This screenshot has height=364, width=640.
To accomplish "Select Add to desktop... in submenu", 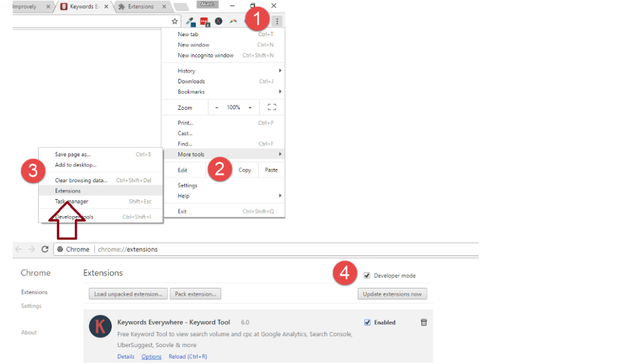I will pos(101,165).
